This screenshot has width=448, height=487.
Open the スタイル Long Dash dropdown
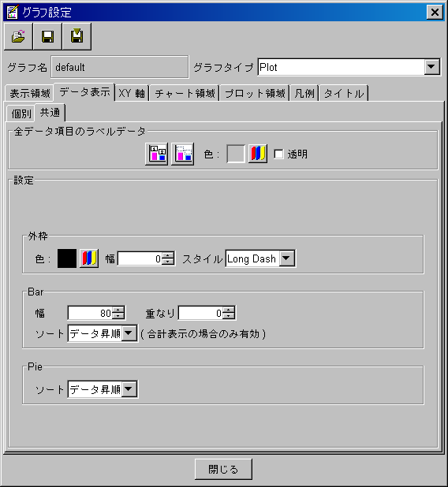pos(286,258)
